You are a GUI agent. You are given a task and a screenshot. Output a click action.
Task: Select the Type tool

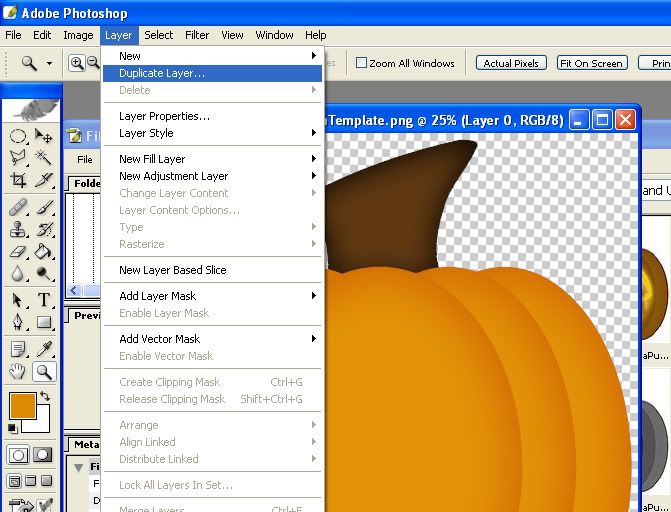coord(44,300)
